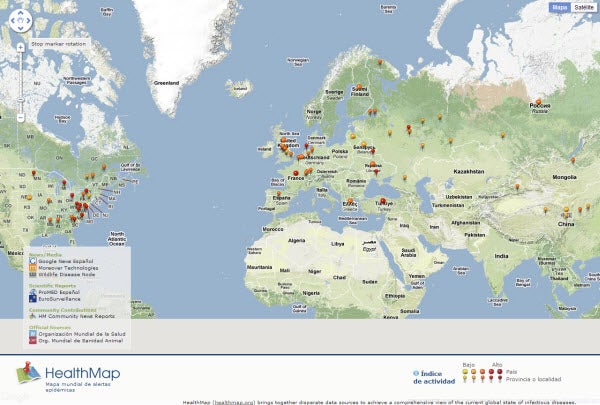Click the Moreover Technologies source icon

[x=33, y=268]
